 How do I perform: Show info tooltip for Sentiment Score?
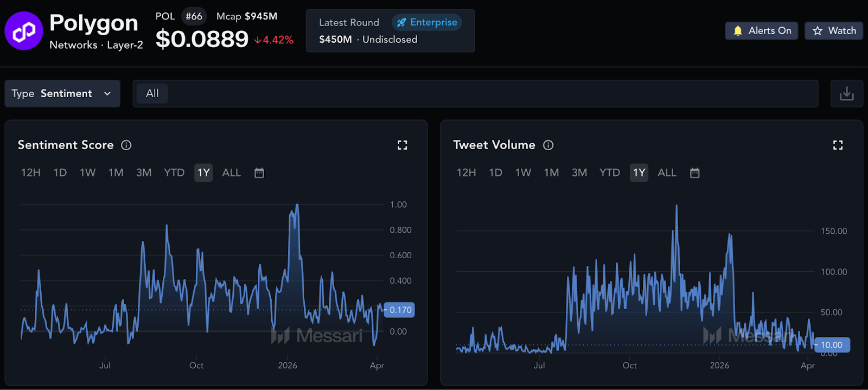tap(126, 145)
